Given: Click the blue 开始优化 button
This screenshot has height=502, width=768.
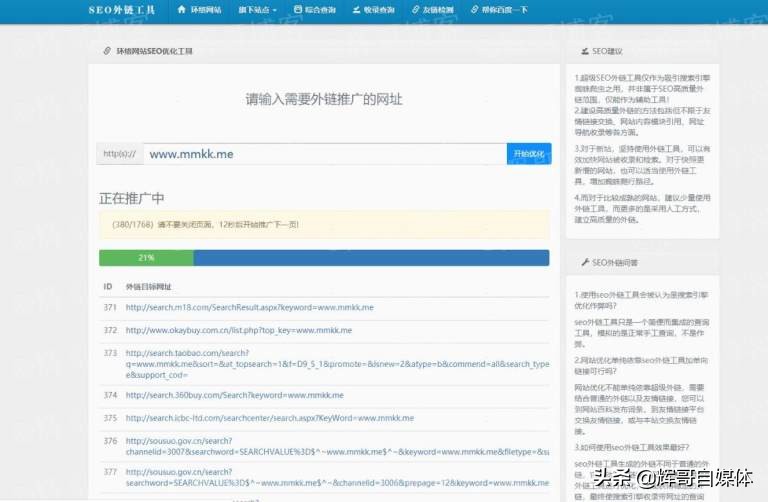Looking at the screenshot, I should 529,154.
